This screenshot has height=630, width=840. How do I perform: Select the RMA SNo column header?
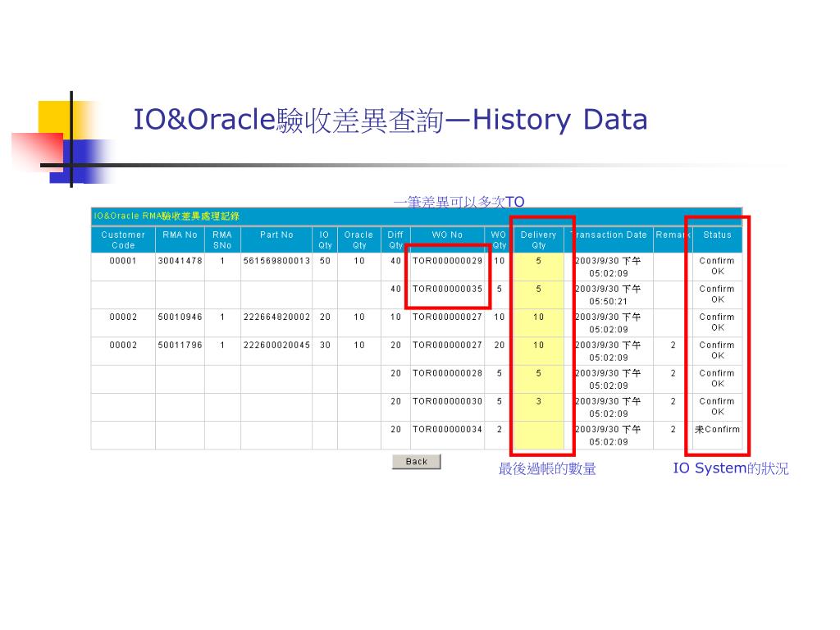click(x=222, y=240)
